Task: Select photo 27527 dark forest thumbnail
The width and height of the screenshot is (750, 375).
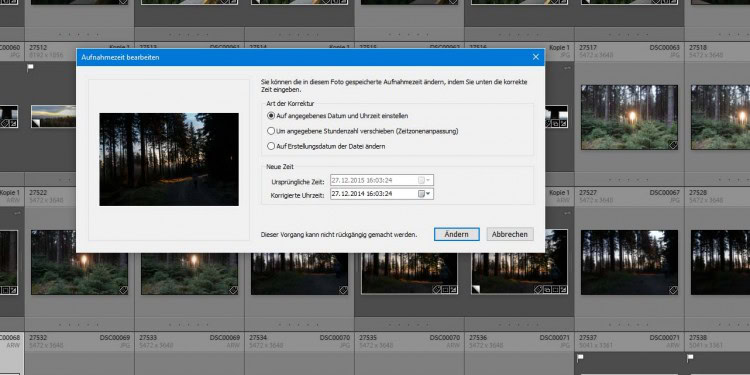Action: point(629,263)
